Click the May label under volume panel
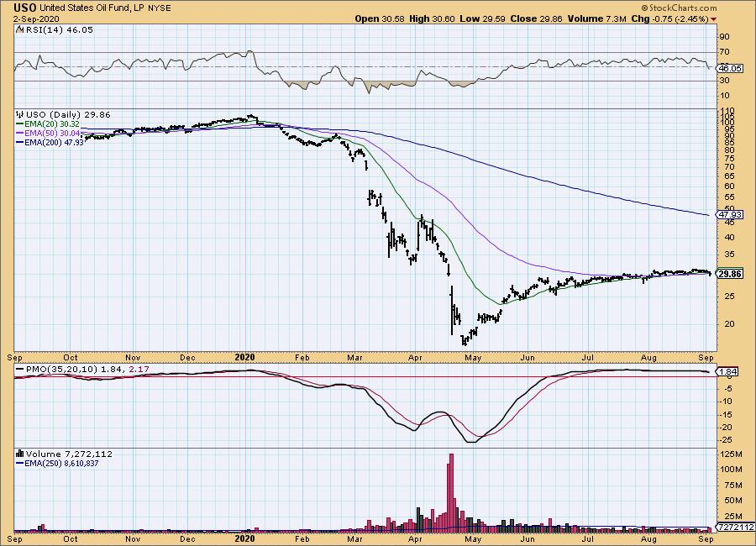The width and height of the screenshot is (756, 546). [474, 538]
